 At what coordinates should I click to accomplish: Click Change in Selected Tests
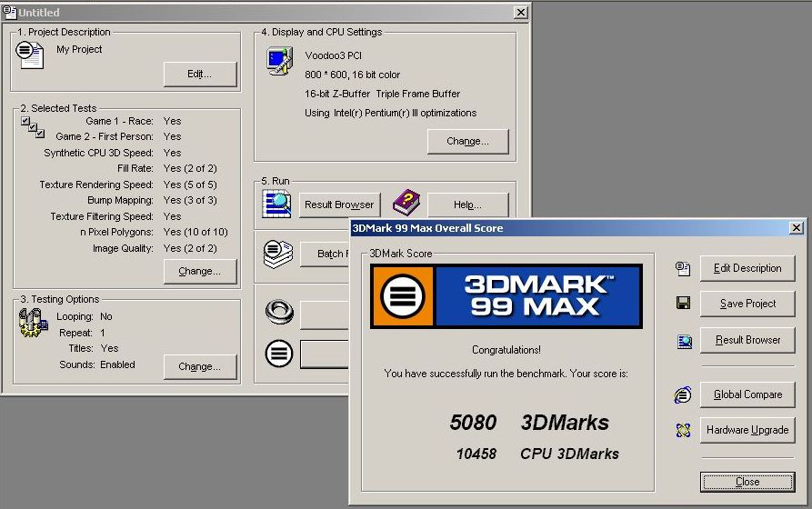coord(200,272)
